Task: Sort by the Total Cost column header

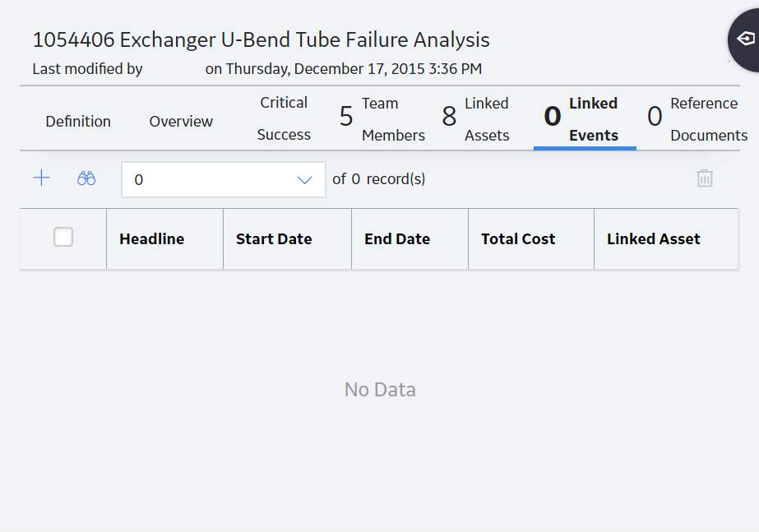Action: pos(518,238)
